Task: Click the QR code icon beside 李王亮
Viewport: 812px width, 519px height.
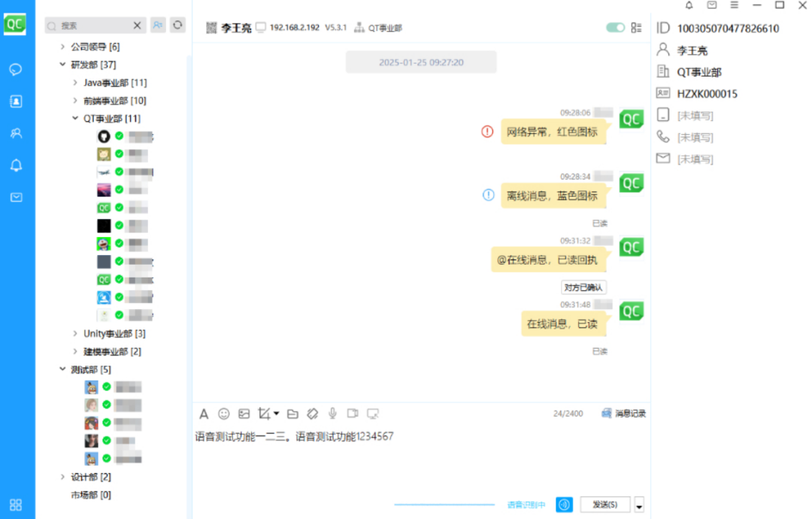Action: click(x=211, y=27)
